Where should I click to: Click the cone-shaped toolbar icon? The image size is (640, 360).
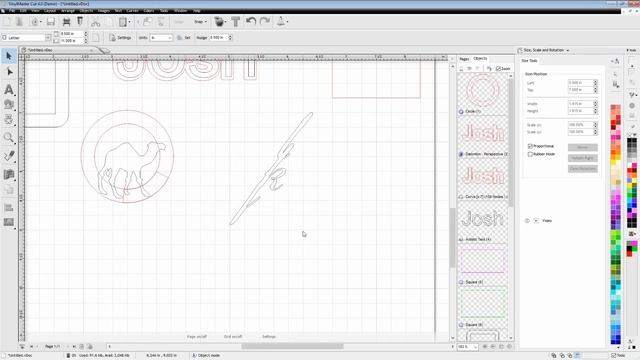(x=281, y=21)
